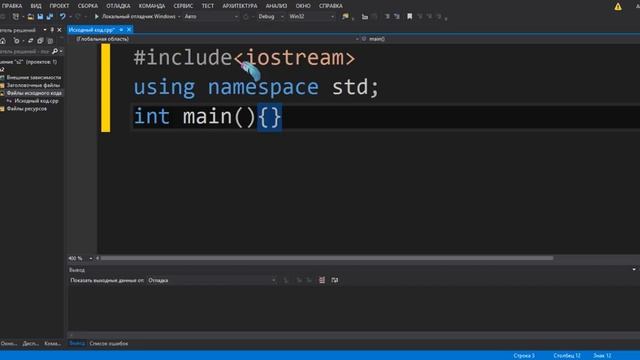The image size is (640, 360).
Task: Select Внешние зависимости folder
Action: point(33,78)
